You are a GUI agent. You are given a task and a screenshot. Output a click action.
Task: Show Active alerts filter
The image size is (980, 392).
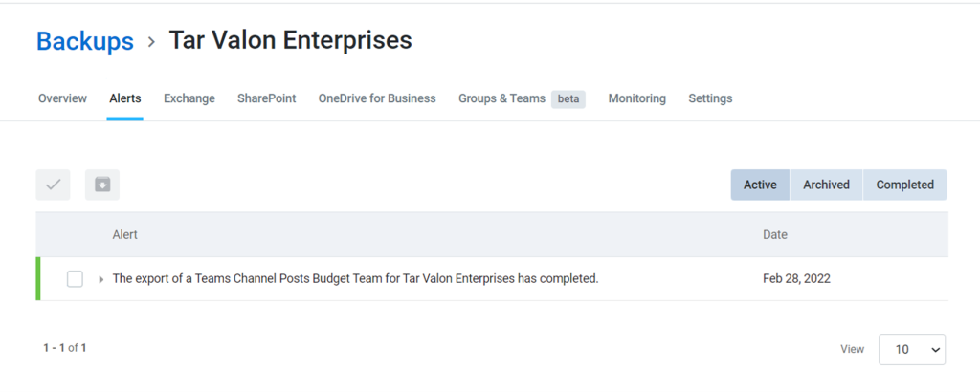pyautogui.click(x=760, y=185)
